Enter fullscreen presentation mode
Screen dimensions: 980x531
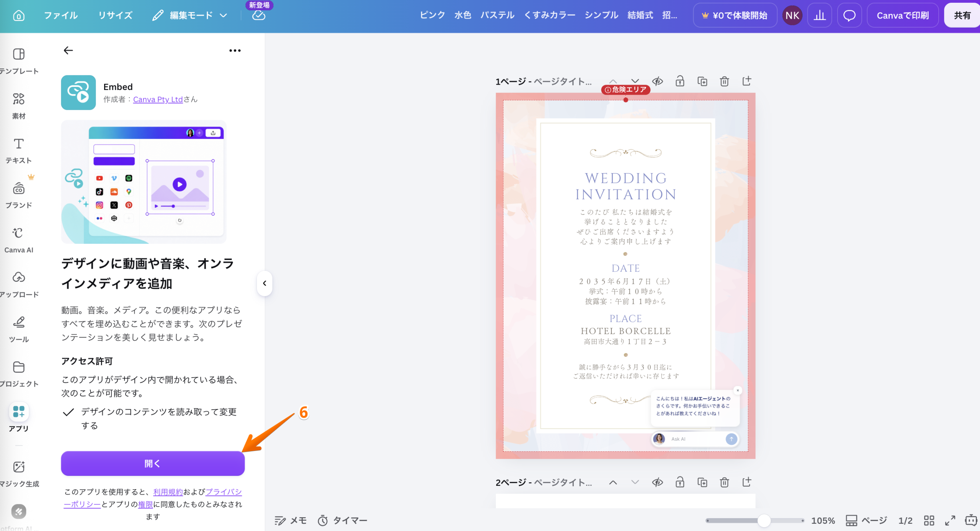pyautogui.click(x=950, y=520)
